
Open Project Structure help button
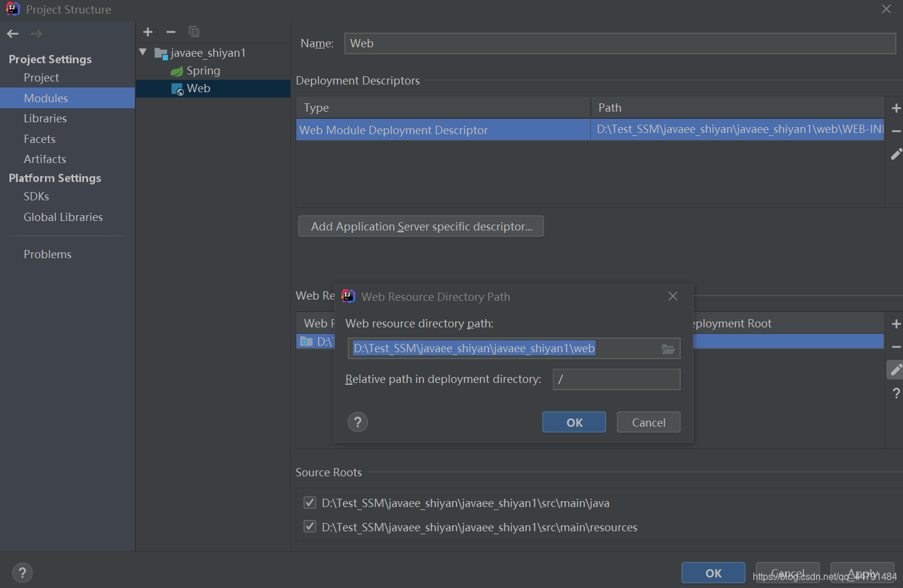click(22, 573)
